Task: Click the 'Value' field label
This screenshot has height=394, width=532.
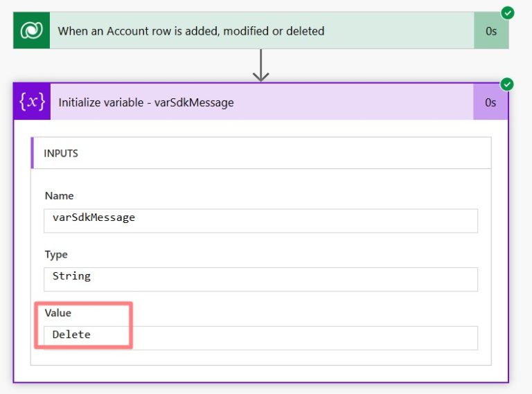Action: tap(58, 313)
